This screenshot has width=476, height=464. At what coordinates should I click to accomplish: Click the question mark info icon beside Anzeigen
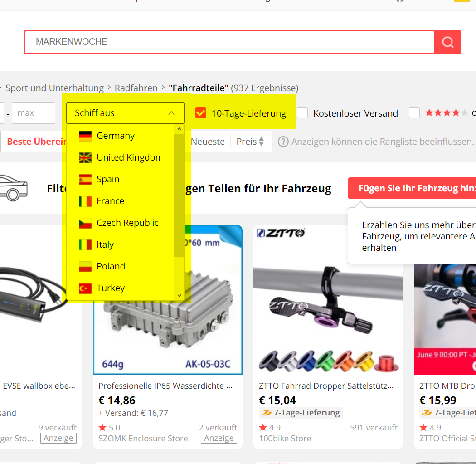[x=283, y=142]
